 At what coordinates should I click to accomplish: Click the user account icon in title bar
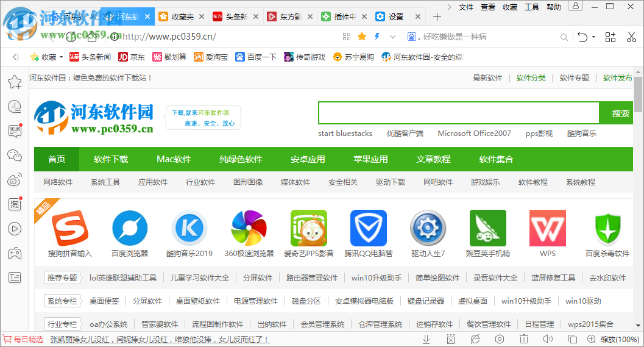575,5
